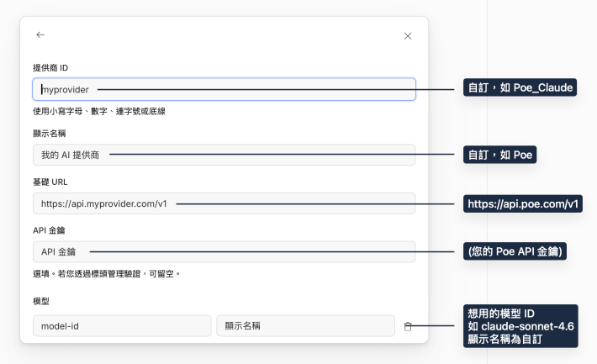
Task: Click the https://api.poe.com/v1 annotation label
Action: (521, 203)
